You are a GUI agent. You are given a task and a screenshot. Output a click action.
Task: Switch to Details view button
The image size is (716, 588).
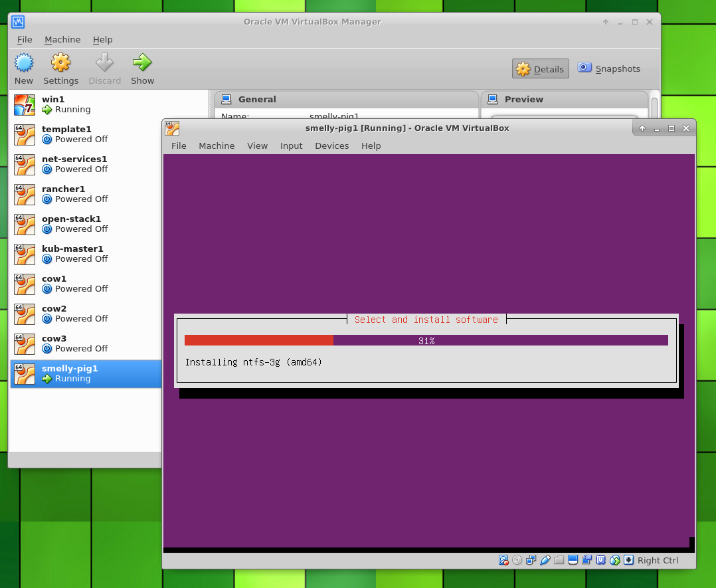tap(540, 68)
